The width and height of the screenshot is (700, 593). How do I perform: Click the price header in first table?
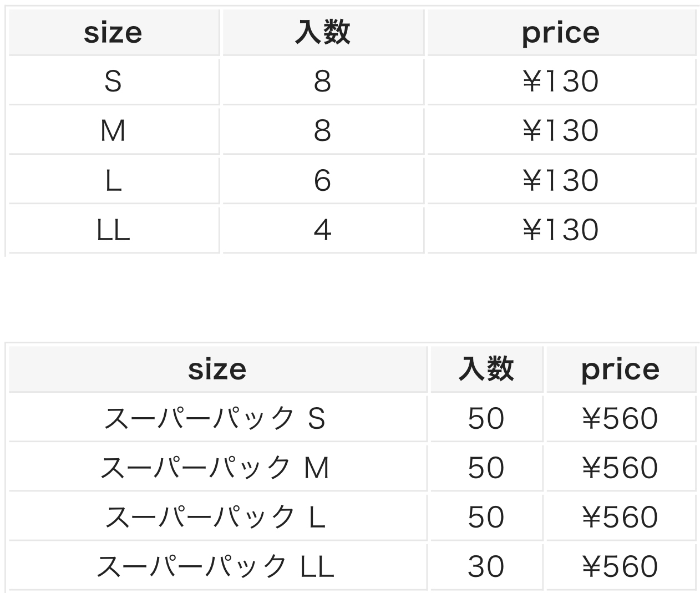pos(561,33)
